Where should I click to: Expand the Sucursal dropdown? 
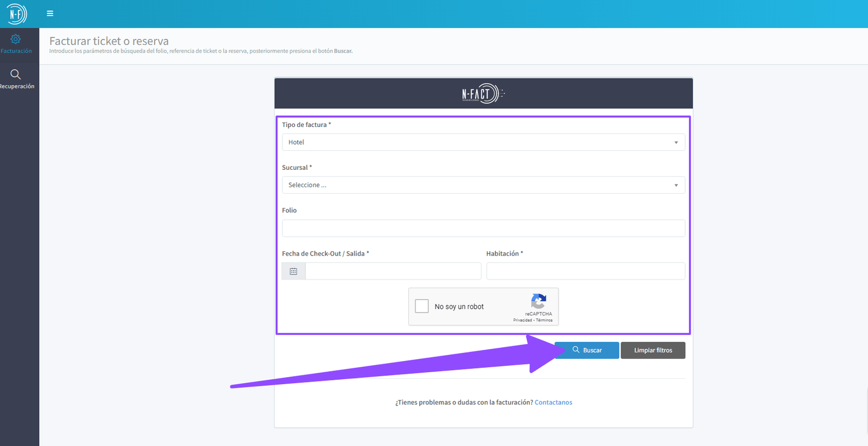point(483,185)
